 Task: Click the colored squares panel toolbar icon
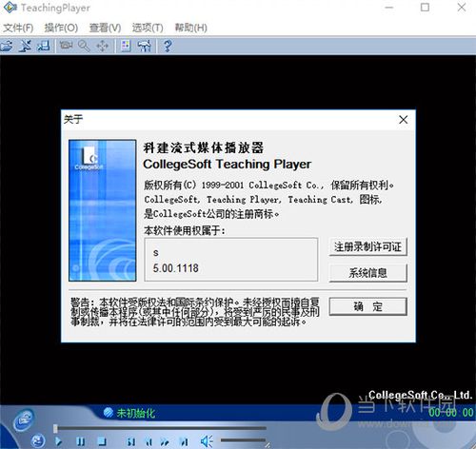pos(126,46)
